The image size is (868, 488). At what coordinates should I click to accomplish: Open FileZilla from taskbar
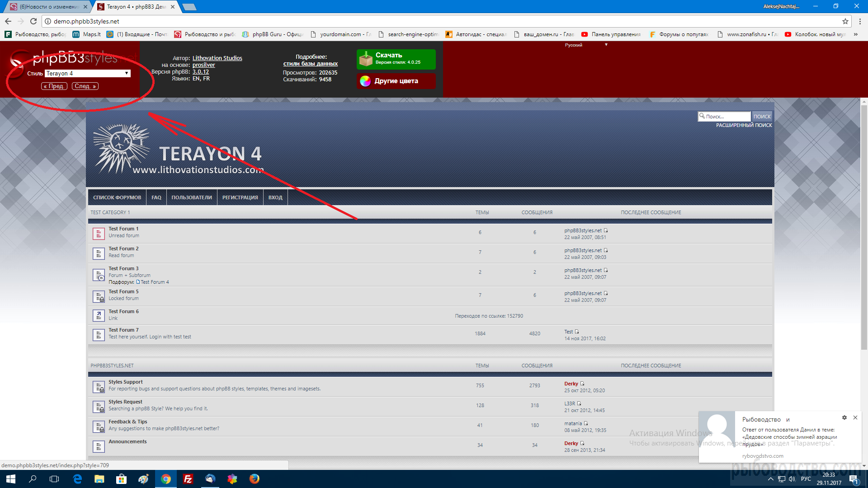point(188,479)
